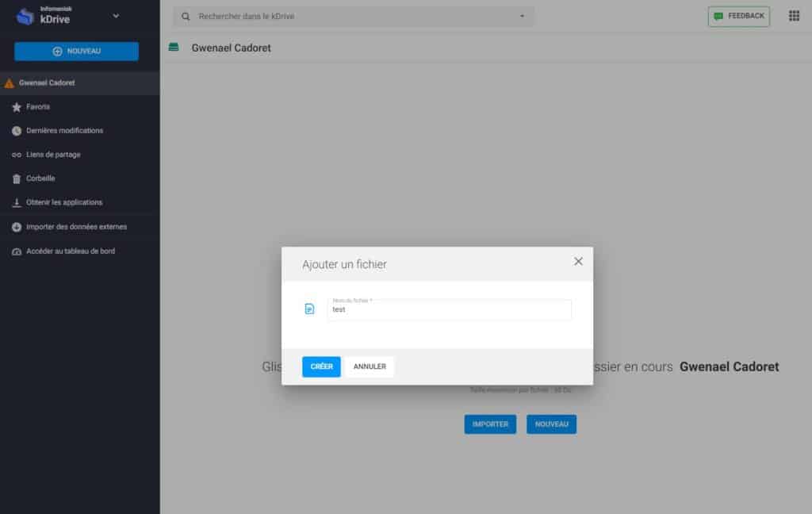812x514 pixels.
Task: Cancel with the ANNULER button
Action: click(370, 366)
